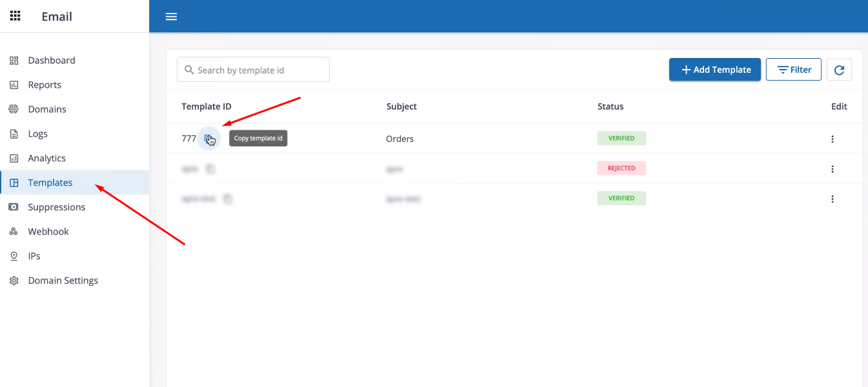Click the VERIFIED badge in third row

pos(621,199)
